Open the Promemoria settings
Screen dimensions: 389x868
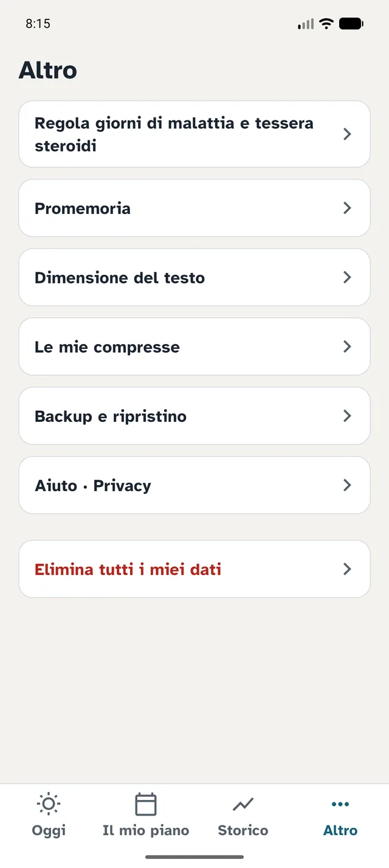point(194,208)
